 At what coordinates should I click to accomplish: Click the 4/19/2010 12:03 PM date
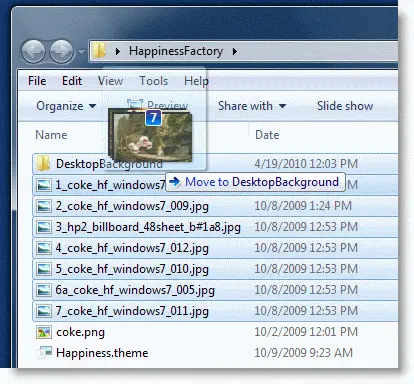tap(306, 164)
